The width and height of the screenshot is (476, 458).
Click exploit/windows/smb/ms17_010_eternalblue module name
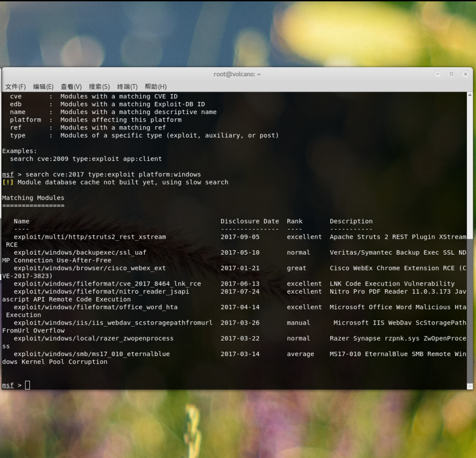pos(92,354)
